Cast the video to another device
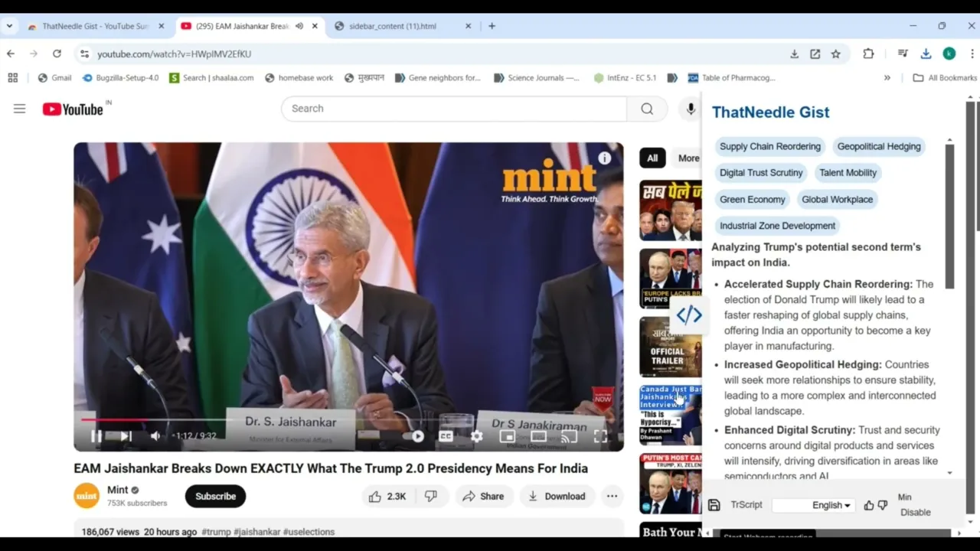Screen dimensions: 980x551 click(x=569, y=436)
